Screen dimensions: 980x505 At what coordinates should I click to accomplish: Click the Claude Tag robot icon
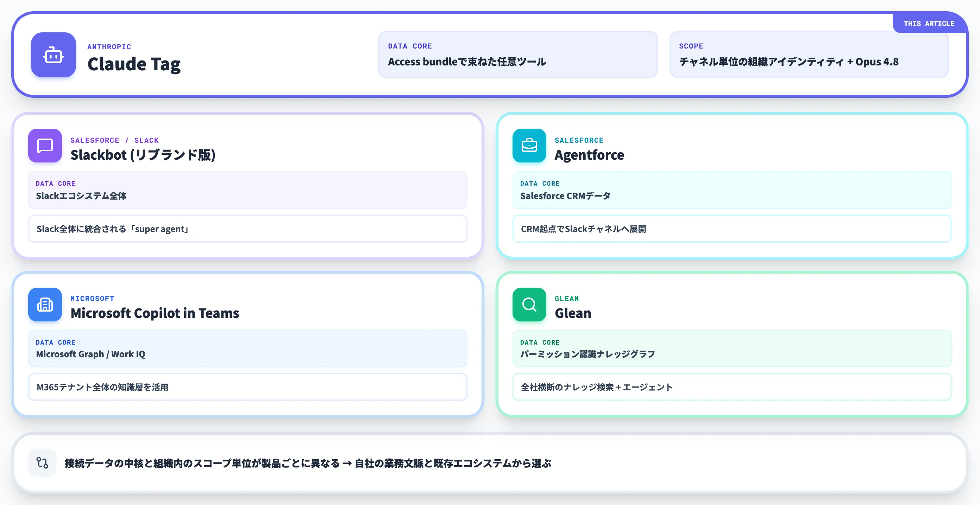click(53, 55)
